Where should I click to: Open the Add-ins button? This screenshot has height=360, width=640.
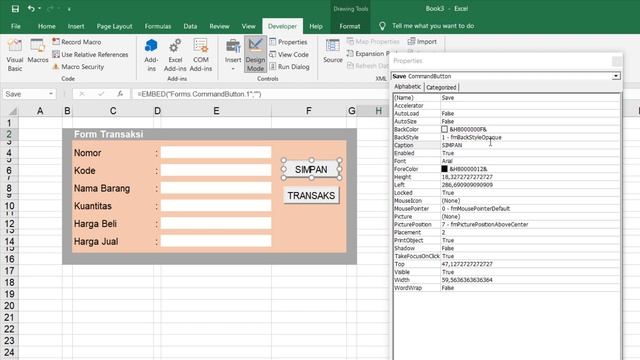tap(151, 55)
